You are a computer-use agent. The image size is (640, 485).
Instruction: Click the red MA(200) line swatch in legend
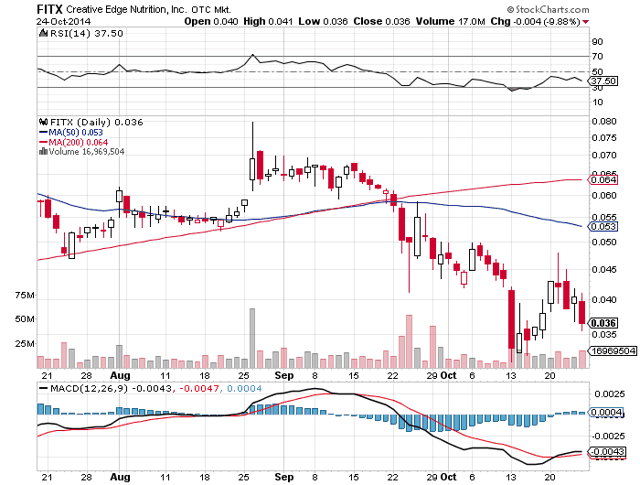click(x=43, y=142)
